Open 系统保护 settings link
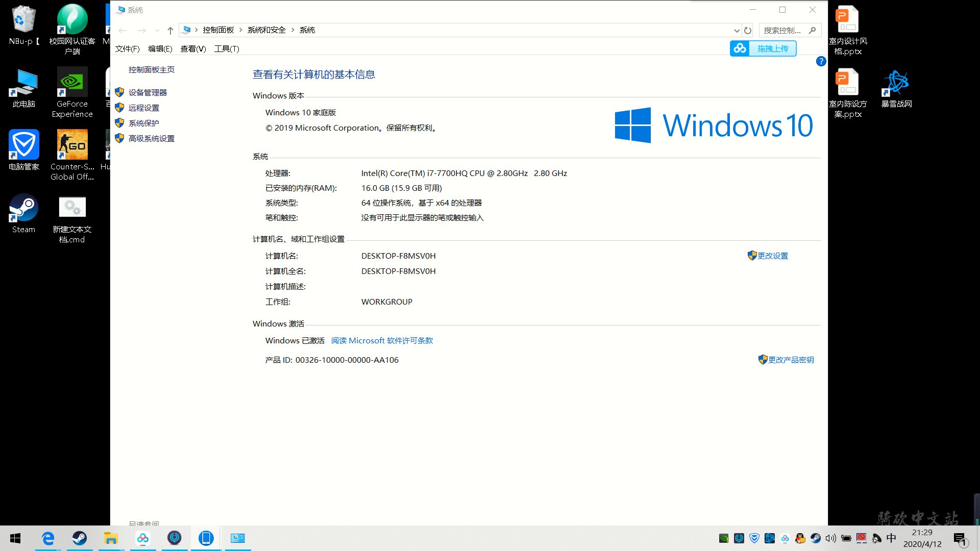The image size is (980, 551). click(144, 123)
